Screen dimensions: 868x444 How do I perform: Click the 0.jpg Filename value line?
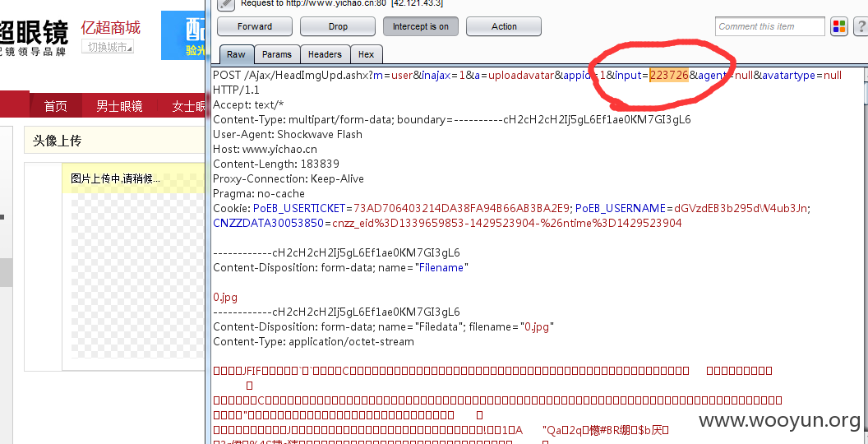[x=225, y=298]
